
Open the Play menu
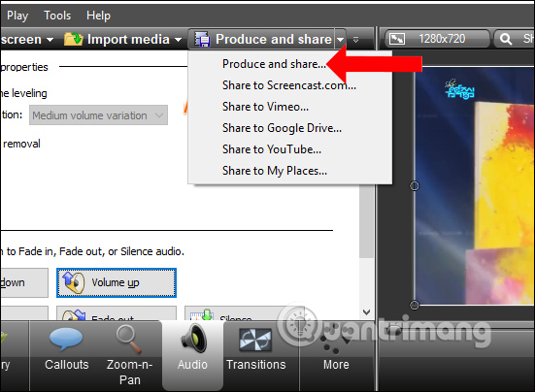(x=17, y=16)
